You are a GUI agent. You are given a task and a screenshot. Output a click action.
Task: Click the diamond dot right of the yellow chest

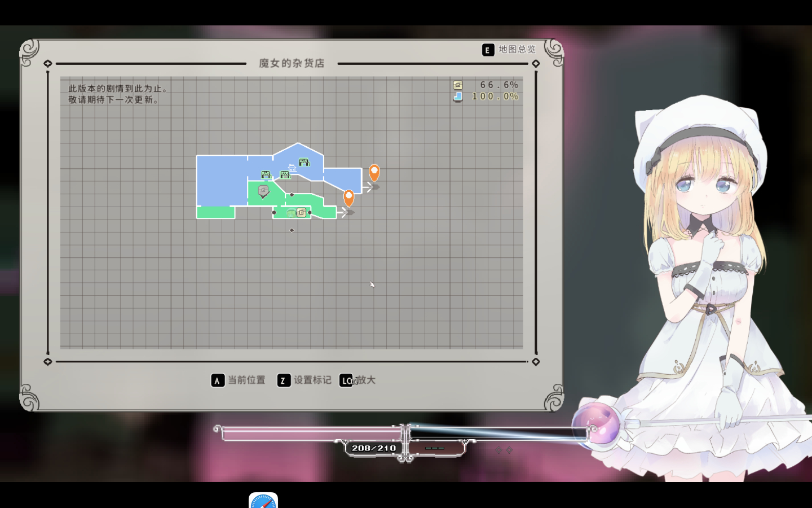(310, 213)
